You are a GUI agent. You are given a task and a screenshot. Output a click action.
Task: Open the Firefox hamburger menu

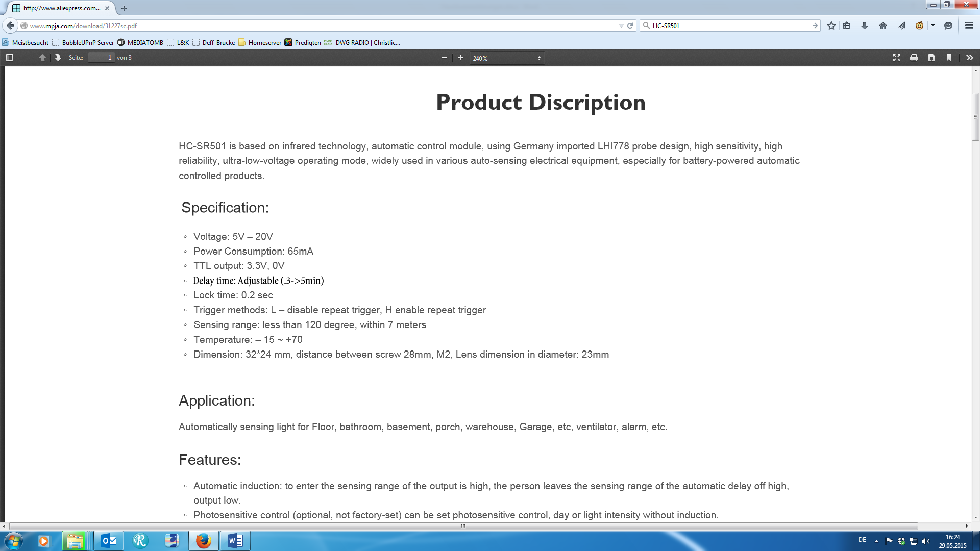point(969,26)
